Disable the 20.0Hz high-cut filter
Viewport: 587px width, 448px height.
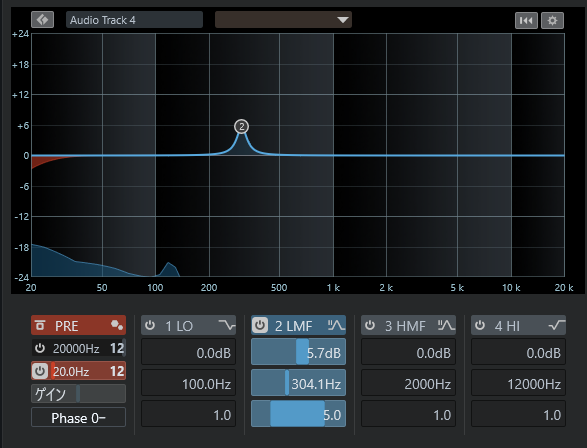(40, 371)
